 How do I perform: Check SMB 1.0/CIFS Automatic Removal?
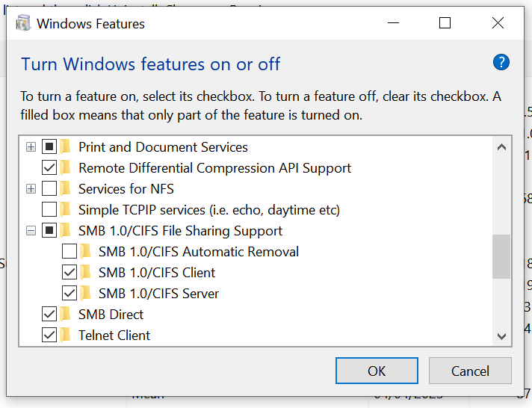click(69, 252)
